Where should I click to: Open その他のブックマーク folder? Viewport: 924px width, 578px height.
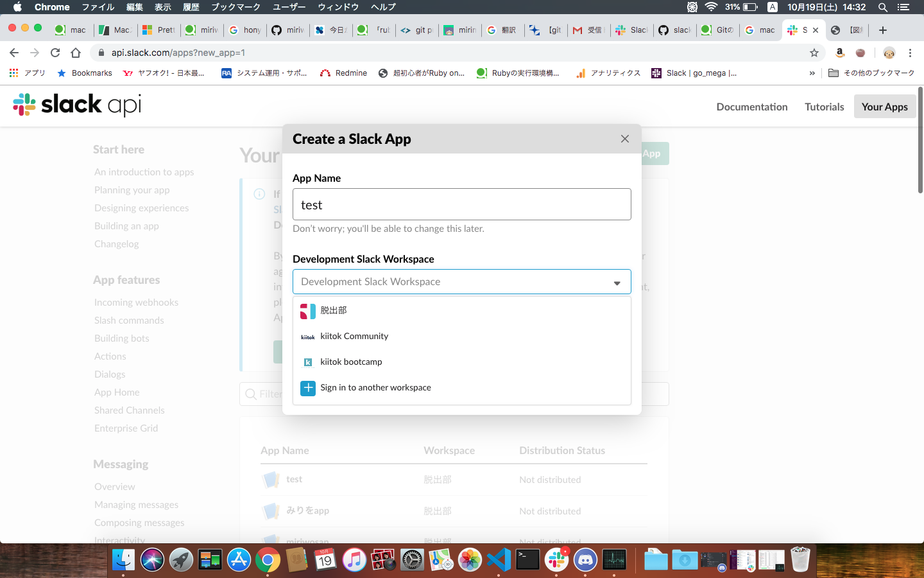(871, 73)
